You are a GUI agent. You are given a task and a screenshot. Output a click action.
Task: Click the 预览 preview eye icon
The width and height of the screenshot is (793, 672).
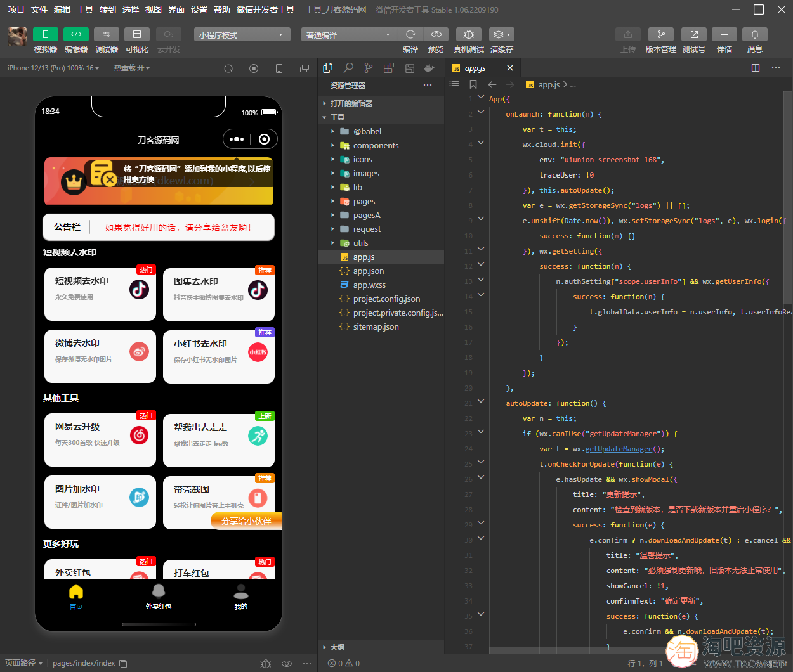pos(436,34)
